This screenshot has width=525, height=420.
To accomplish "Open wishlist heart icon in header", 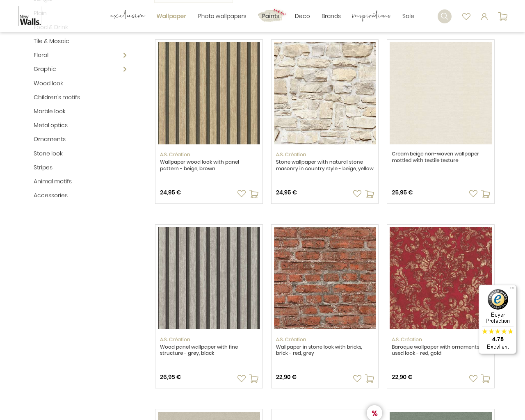I will (x=466, y=16).
